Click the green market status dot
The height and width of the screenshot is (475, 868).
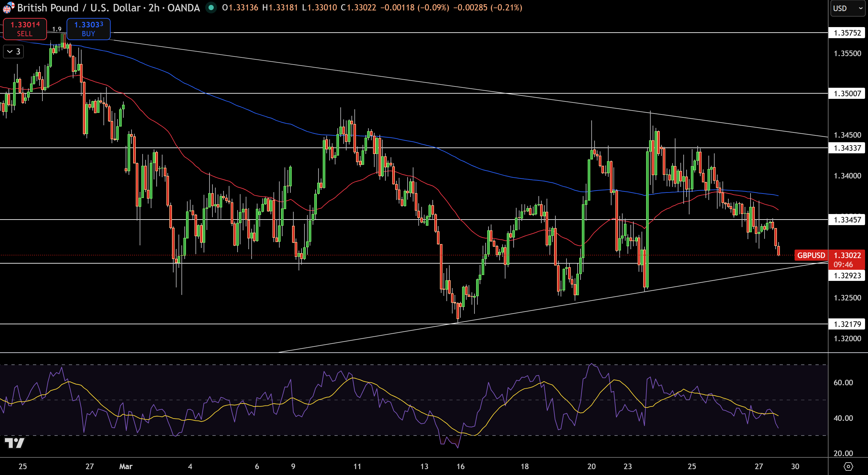pyautogui.click(x=211, y=8)
